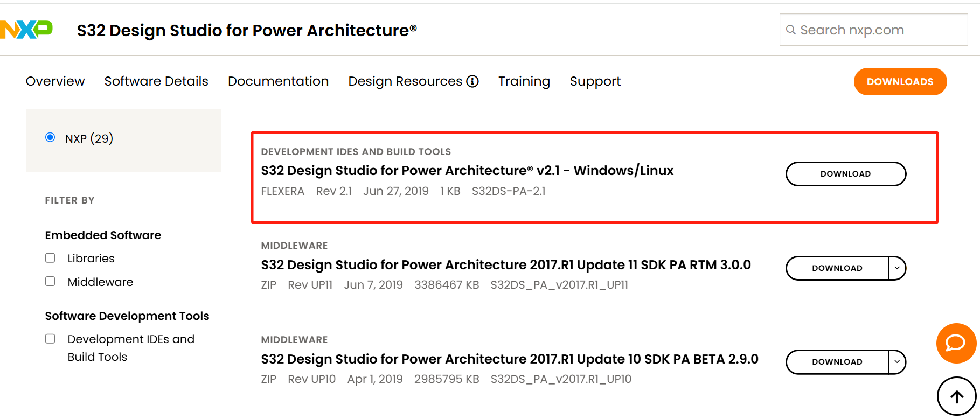980x419 pixels.
Task: Open the Software Details tab
Action: pyautogui.click(x=156, y=81)
